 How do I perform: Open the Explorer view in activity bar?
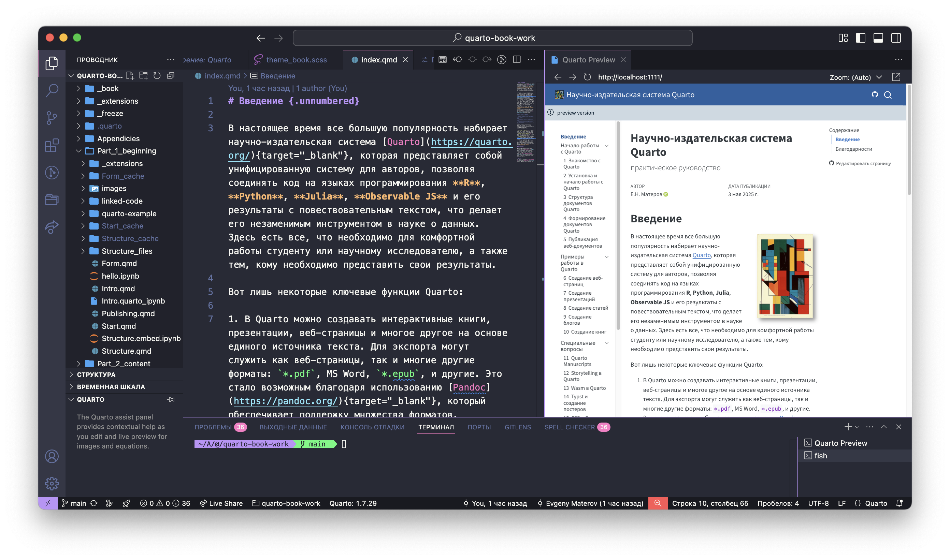point(52,63)
